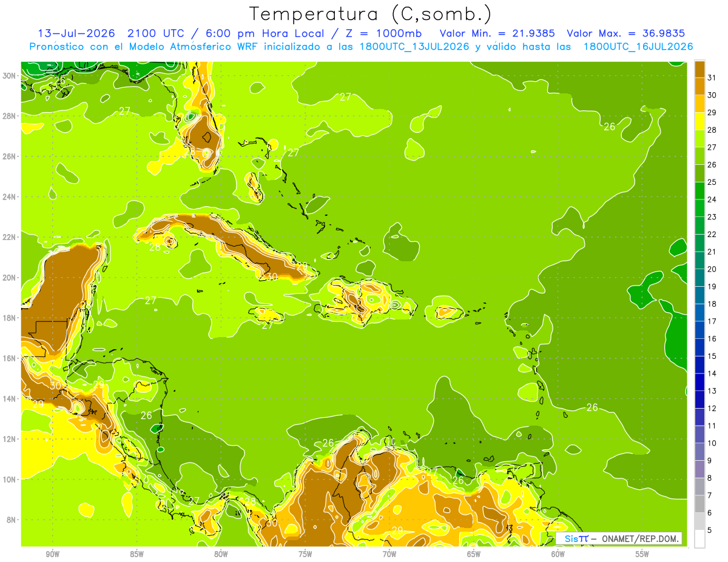This screenshot has width=728, height=562.
Task: Click the "14N" latitude axis label
Action: [10, 399]
